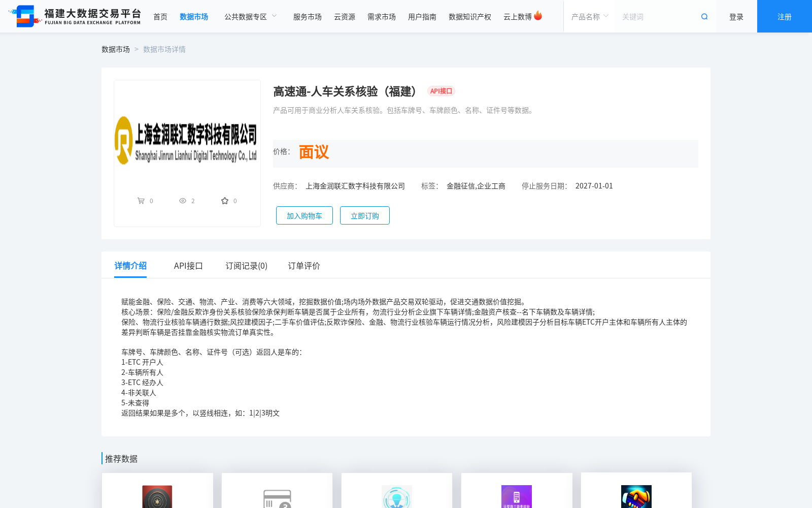Switch to the API接口 tab

188,266
